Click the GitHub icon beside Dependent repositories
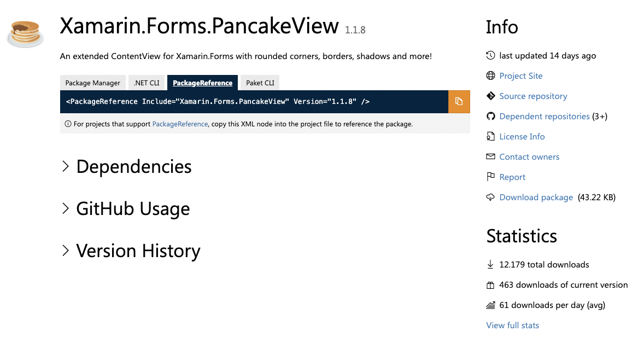 490,117
